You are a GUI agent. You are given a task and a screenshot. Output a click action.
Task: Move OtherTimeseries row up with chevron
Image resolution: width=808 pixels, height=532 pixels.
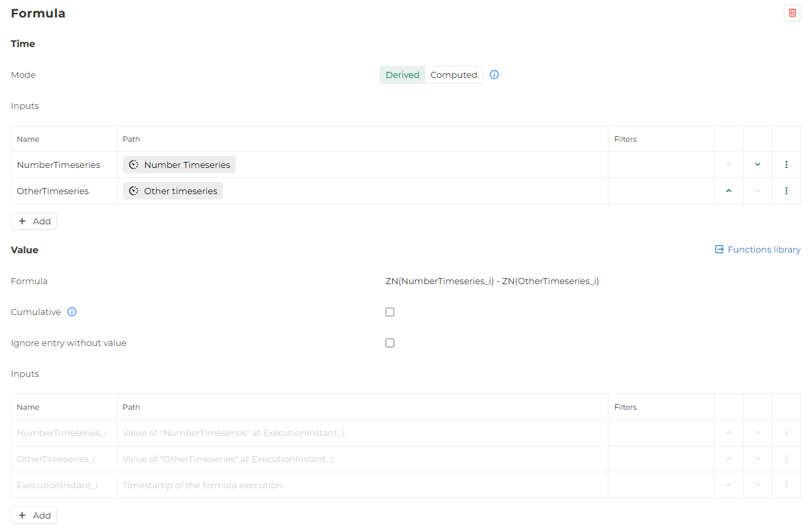pos(729,191)
